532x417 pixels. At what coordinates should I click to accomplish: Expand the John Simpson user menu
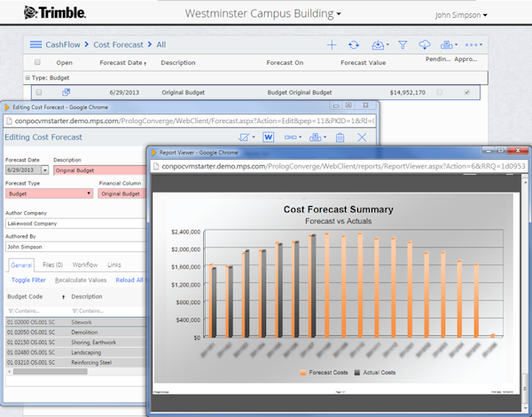pyautogui.click(x=461, y=15)
